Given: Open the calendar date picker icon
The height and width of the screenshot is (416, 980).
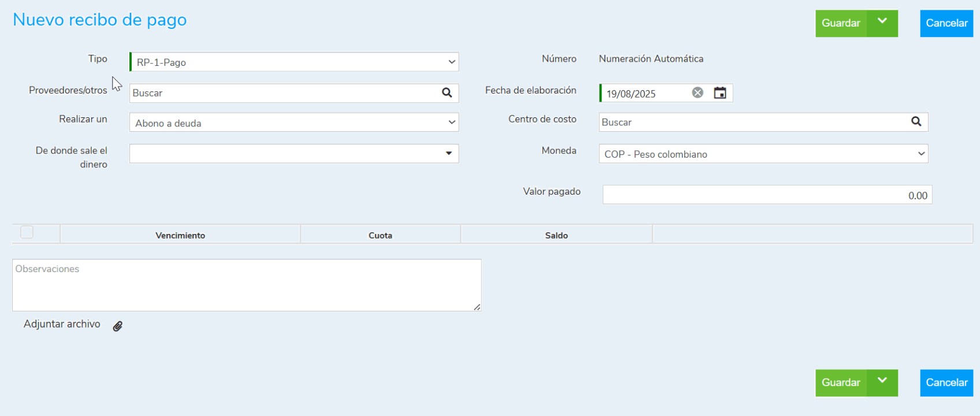Looking at the screenshot, I should (720, 93).
